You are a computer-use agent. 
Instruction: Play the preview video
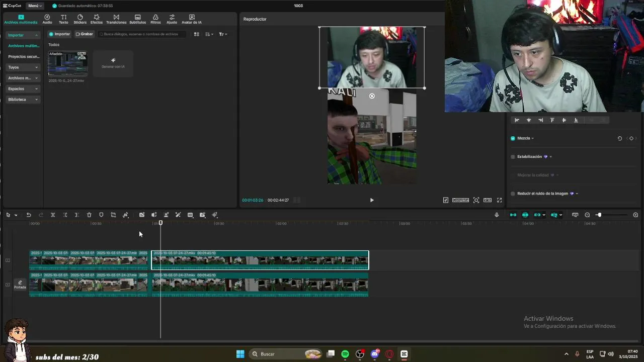(372, 200)
